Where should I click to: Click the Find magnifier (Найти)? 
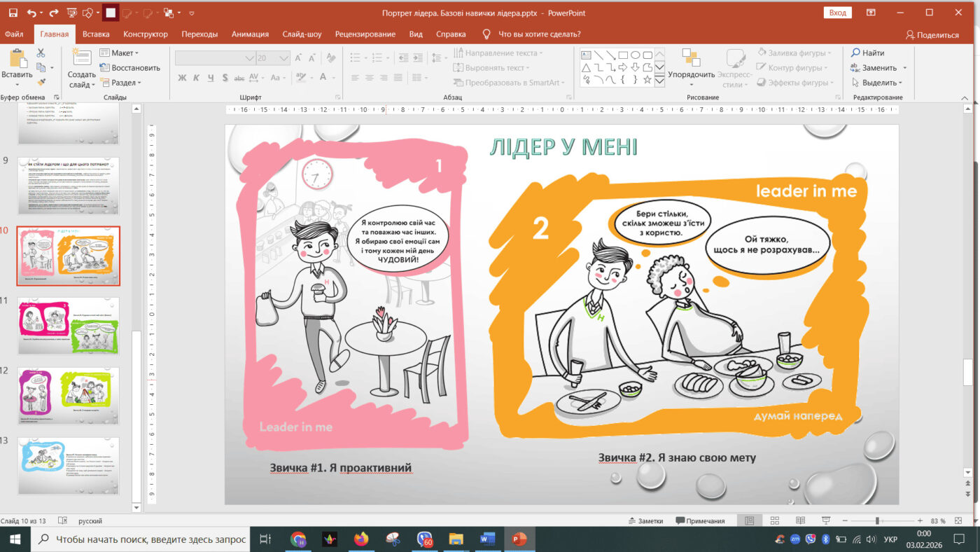[x=867, y=53]
